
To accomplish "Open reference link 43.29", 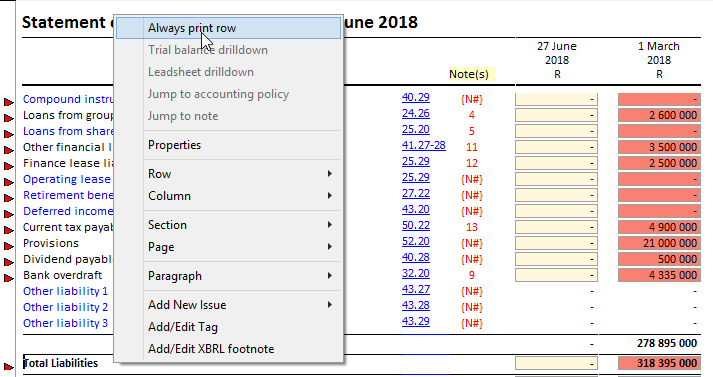I will [416, 321].
